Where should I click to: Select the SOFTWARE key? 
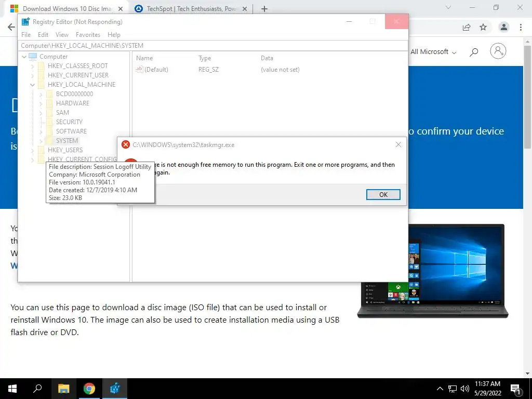click(x=71, y=131)
